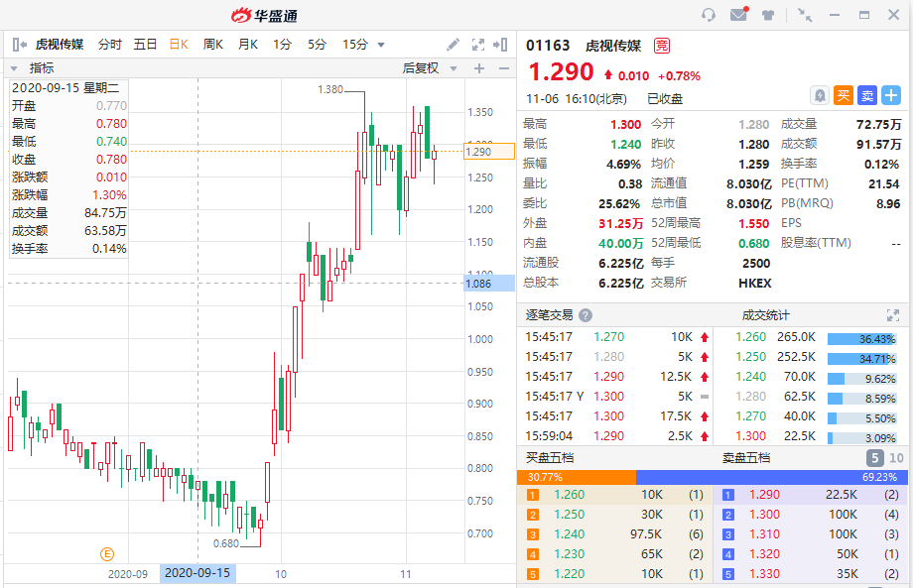
Task: Click the compact window mode icon
Action: pyautogui.click(x=805, y=15)
